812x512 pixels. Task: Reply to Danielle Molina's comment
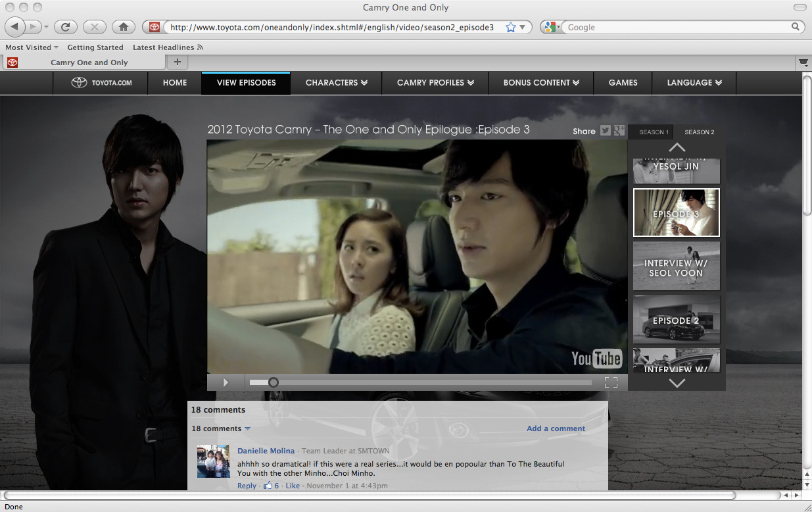point(247,486)
